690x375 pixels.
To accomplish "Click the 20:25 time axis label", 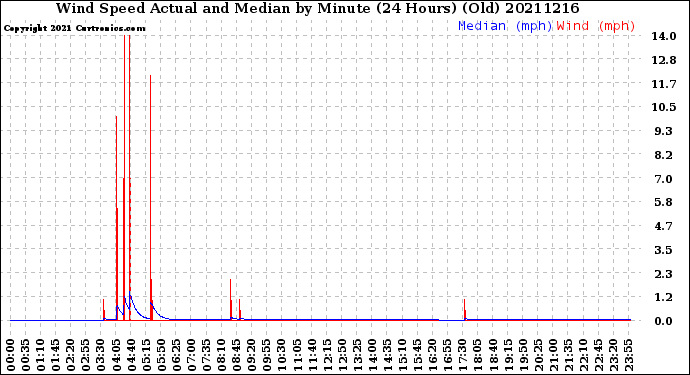I will tap(538, 354).
